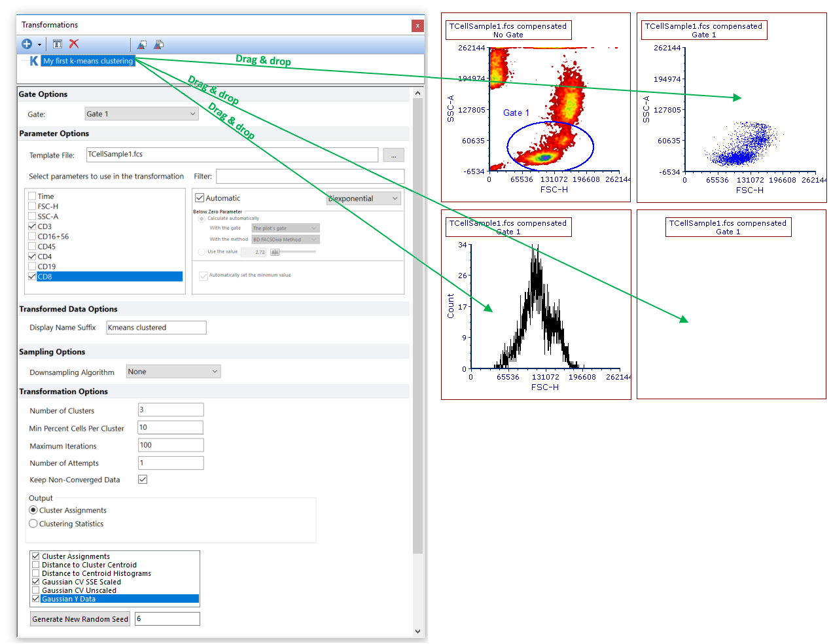Screen dimensions: 831x644
Task: Click the toolbar histogram icon with dashed square
Action: click(x=142, y=45)
